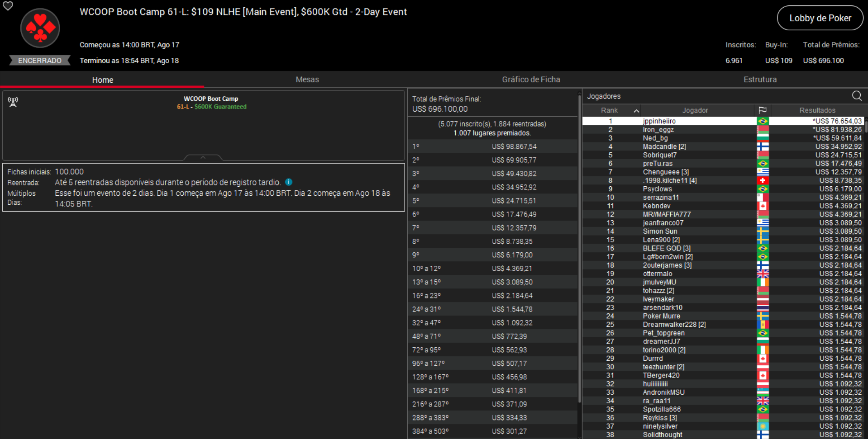Select the 16º a 23º prize row

coord(492,296)
